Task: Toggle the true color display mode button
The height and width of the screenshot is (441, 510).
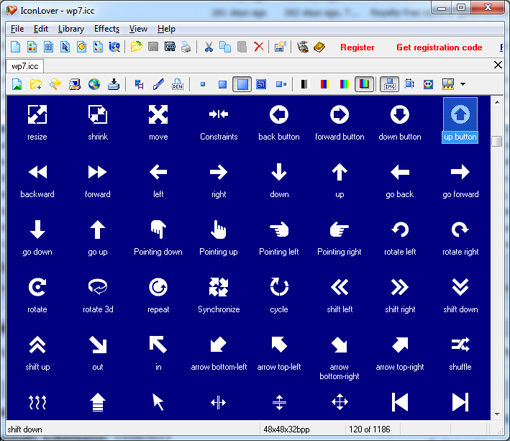Action: click(364, 84)
